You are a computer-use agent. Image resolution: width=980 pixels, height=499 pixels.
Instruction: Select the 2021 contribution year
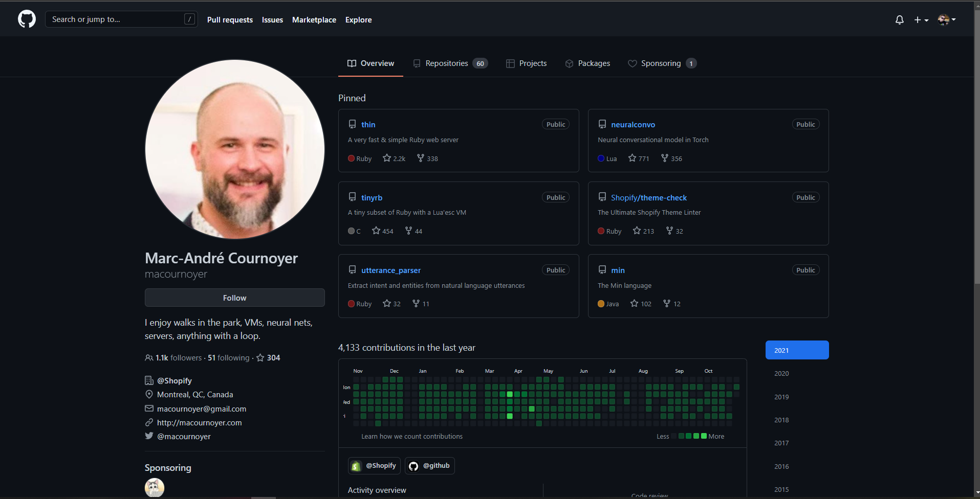797,350
